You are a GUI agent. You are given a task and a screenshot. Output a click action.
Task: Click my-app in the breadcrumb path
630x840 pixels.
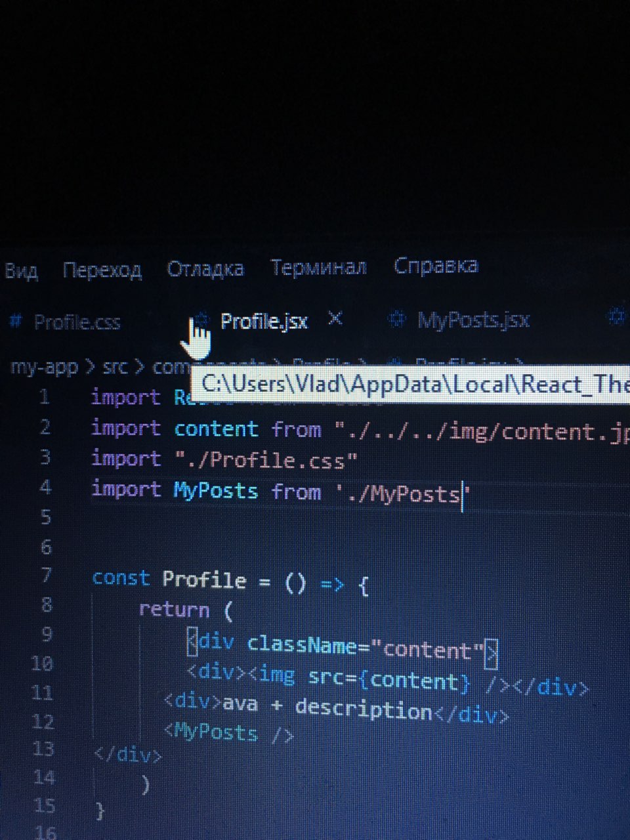click(x=44, y=367)
